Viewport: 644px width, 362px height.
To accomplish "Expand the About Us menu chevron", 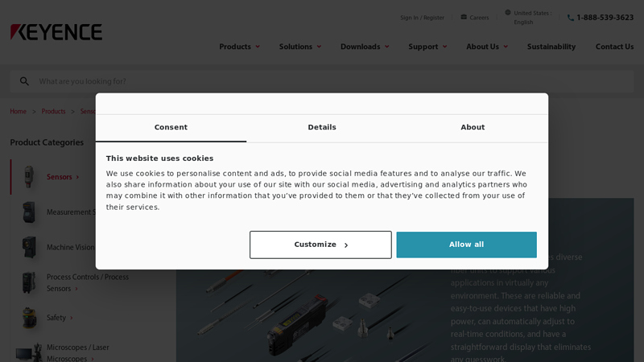I will (506, 47).
